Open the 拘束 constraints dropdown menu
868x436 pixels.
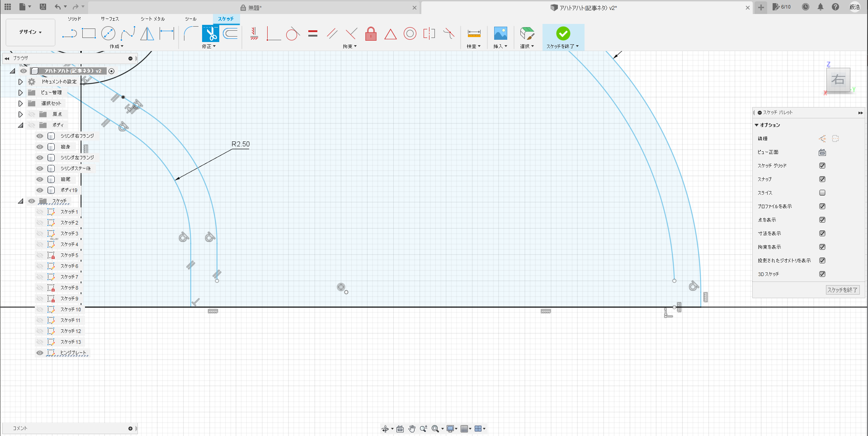click(x=349, y=47)
